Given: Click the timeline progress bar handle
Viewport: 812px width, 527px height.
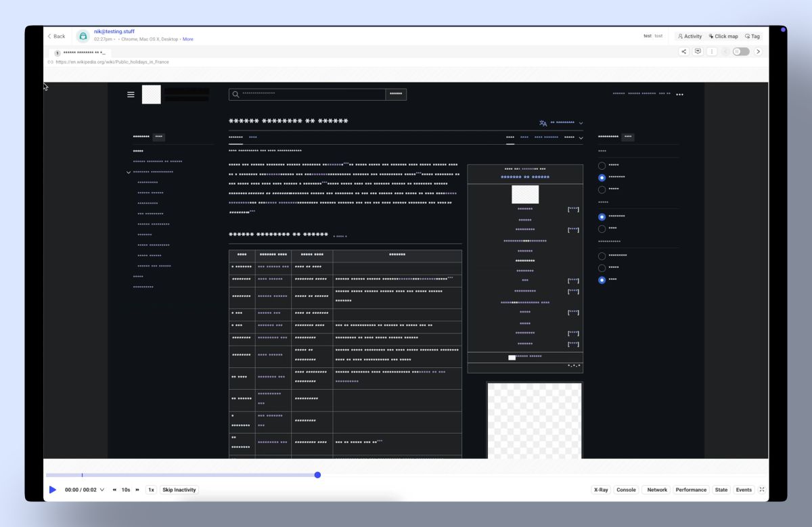Looking at the screenshot, I should 317,475.
